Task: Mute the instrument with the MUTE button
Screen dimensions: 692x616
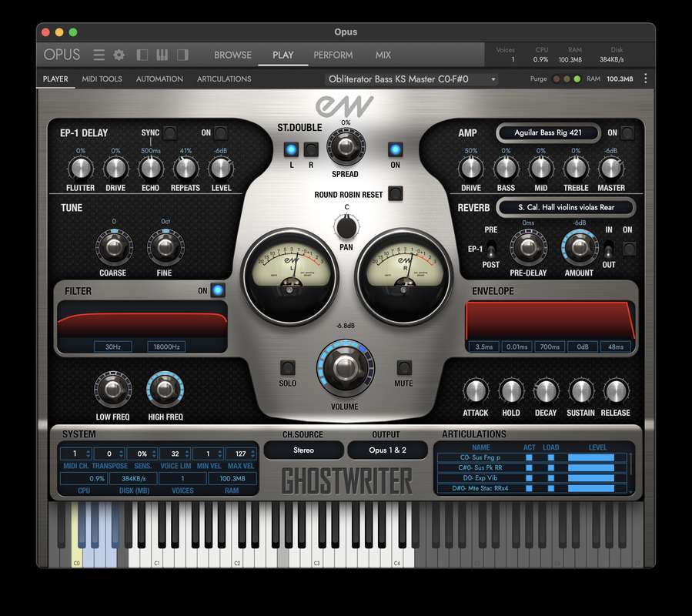Action: click(x=403, y=367)
